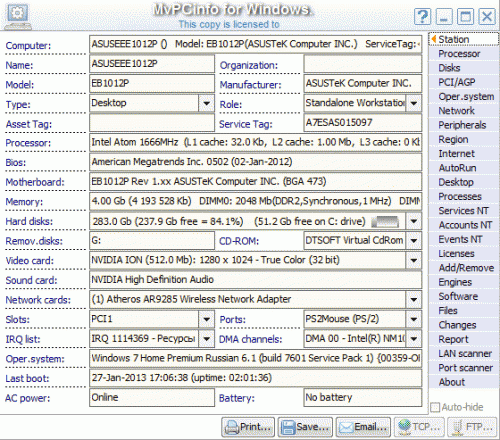Viewport: 500px width, 440px height.
Task: Select the Desktop section in the sidebar
Action: click(x=464, y=182)
